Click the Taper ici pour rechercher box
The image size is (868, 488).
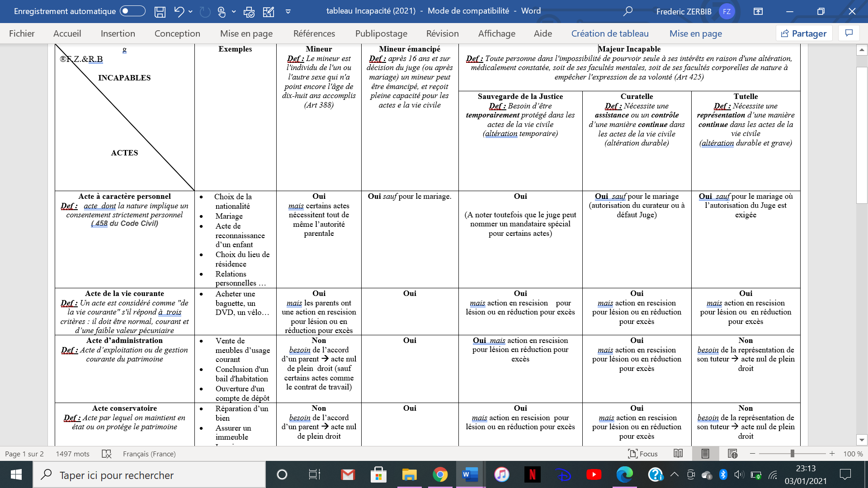point(149,474)
